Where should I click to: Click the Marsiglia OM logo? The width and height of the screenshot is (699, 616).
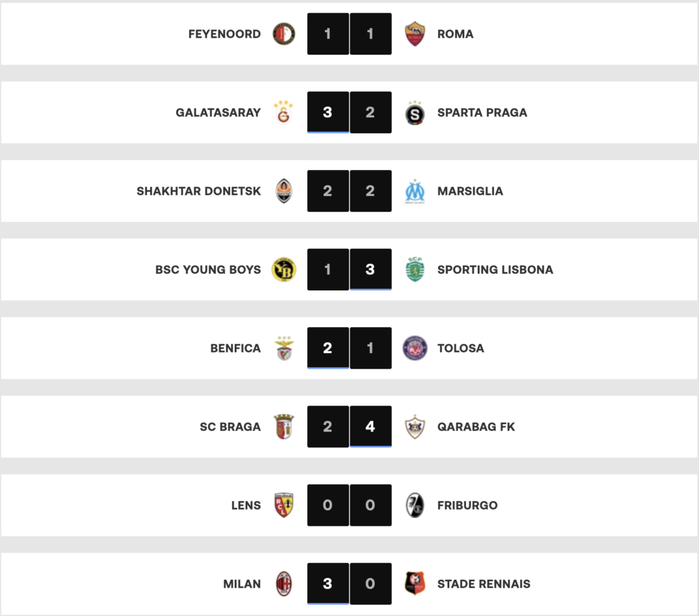tap(414, 191)
